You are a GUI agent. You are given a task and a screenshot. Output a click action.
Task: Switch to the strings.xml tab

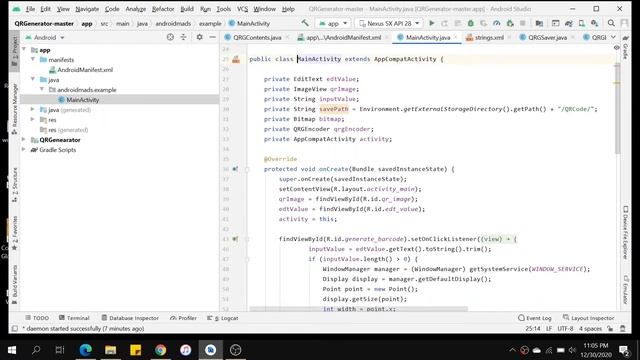(489, 37)
